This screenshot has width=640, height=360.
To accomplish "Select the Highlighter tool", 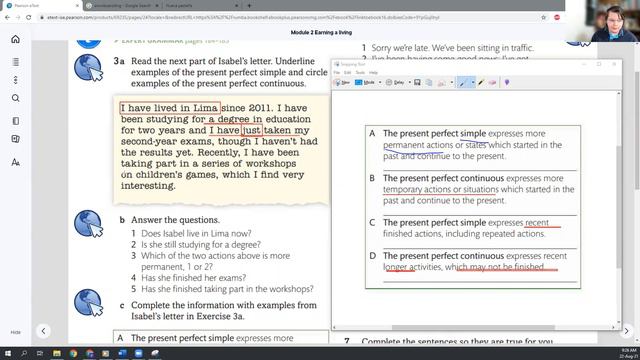I will pos(481,82).
